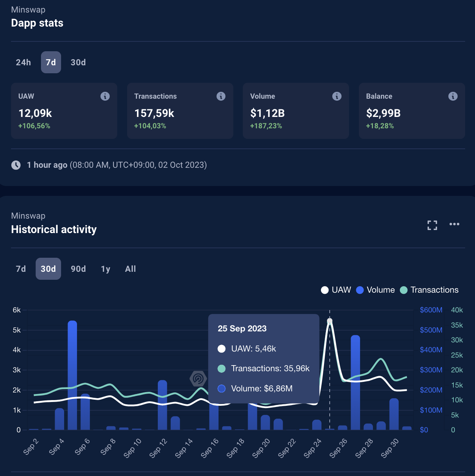Switch Historical activity to 30d

[x=48, y=269]
